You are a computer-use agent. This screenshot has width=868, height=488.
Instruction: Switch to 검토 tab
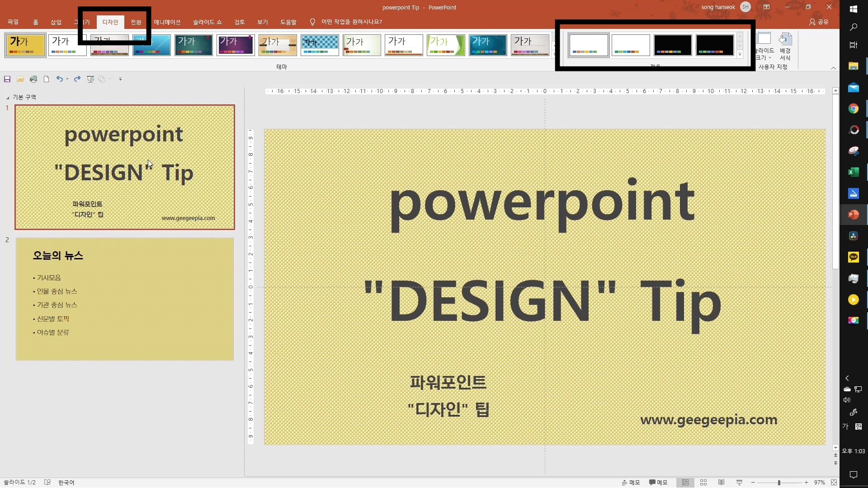(240, 22)
